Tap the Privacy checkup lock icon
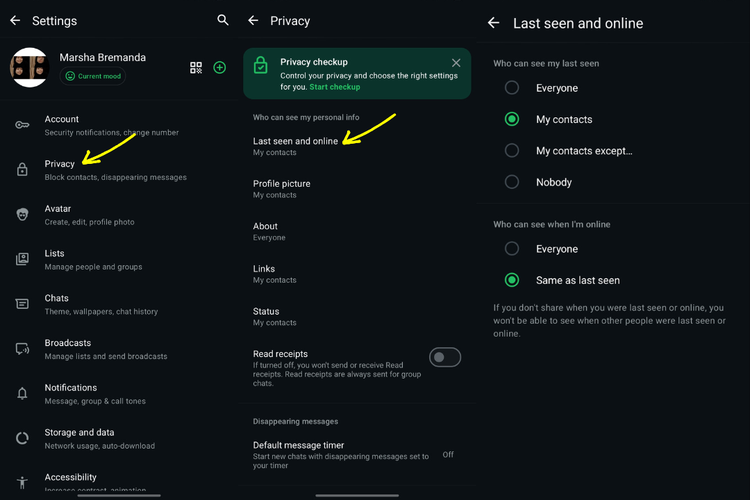The width and height of the screenshot is (750, 500). click(x=261, y=66)
